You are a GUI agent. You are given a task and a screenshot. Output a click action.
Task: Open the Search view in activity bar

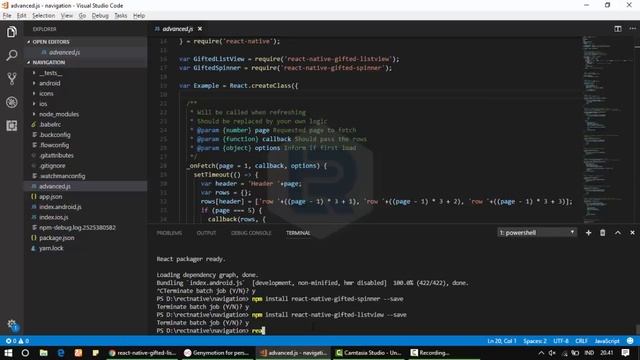[x=11, y=55]
